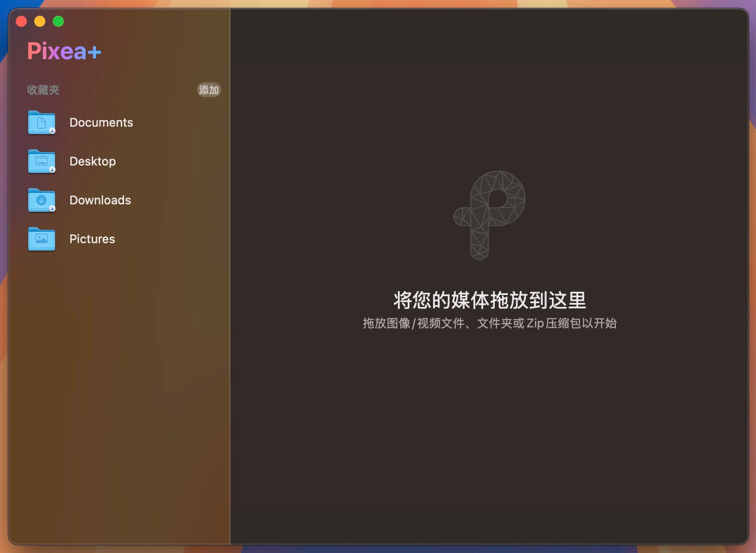Image resolution: width=756 pixels, height=553 pixels.
Task: Click the 将您的媒体拖放到这里 heading
Action: point(490,300)
